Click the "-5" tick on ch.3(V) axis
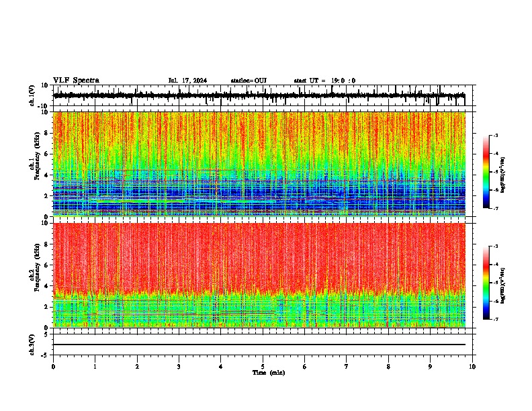Image resolution: width=532 pixels, height=411 pixels. coord(46,355)
